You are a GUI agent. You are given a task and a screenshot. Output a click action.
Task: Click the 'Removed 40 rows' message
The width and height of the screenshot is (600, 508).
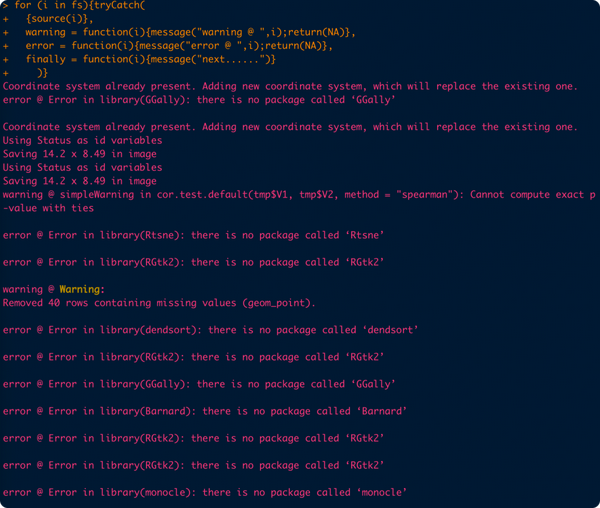pos(159,302)
